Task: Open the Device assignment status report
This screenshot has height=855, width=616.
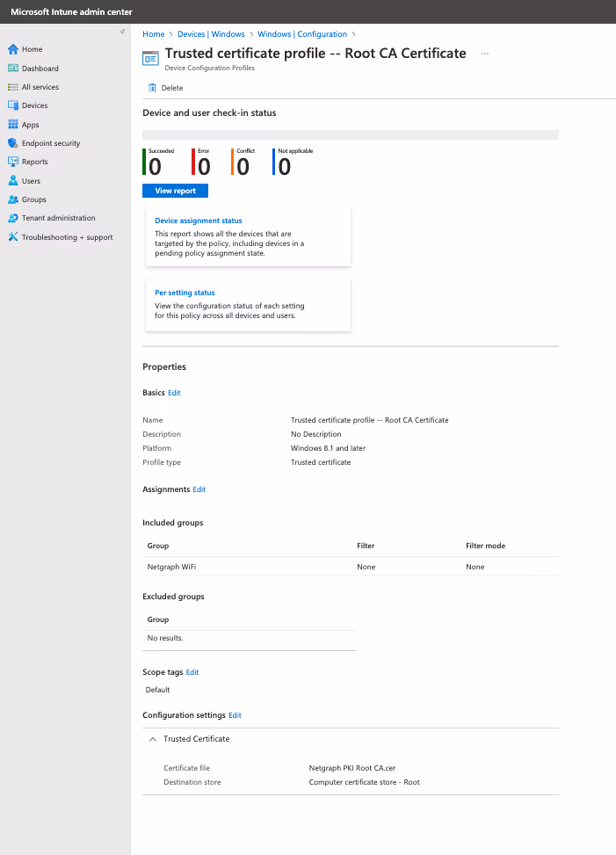Action: pos(199,221)
